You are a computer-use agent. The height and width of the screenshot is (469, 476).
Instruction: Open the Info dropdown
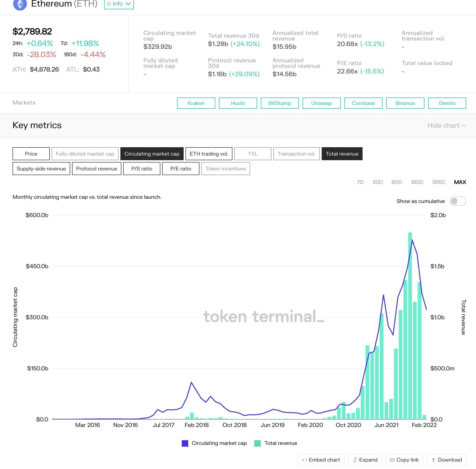[119, 4]
